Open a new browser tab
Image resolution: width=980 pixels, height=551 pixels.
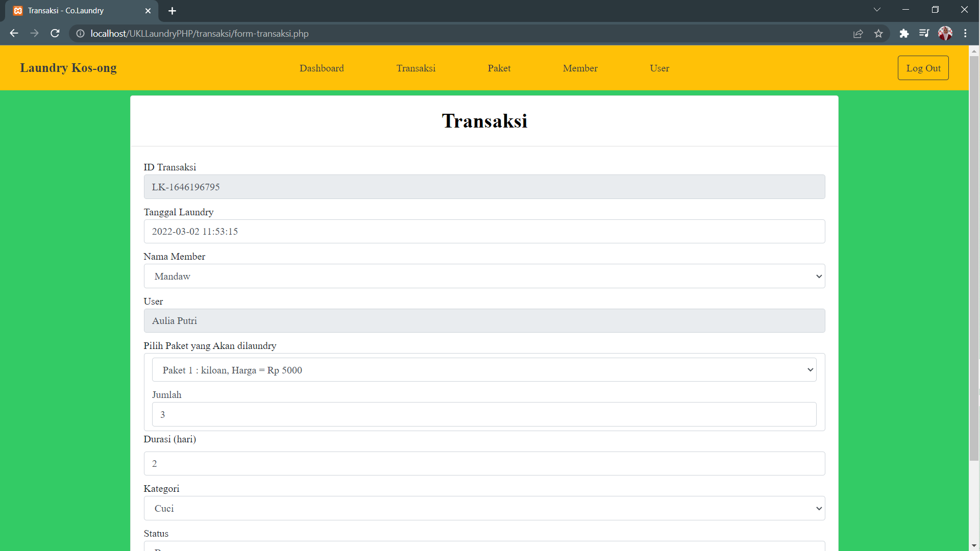click(172, 11)
